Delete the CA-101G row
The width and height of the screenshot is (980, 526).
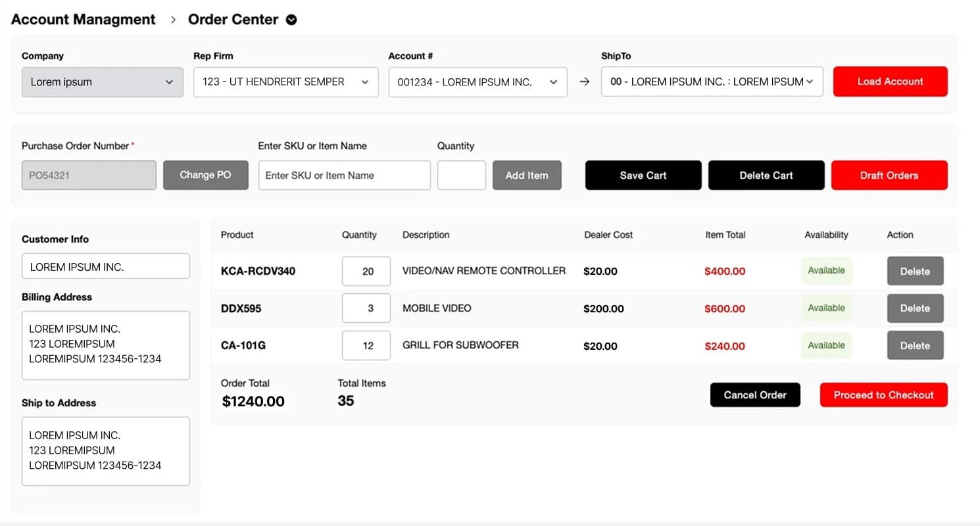[916, 346]
